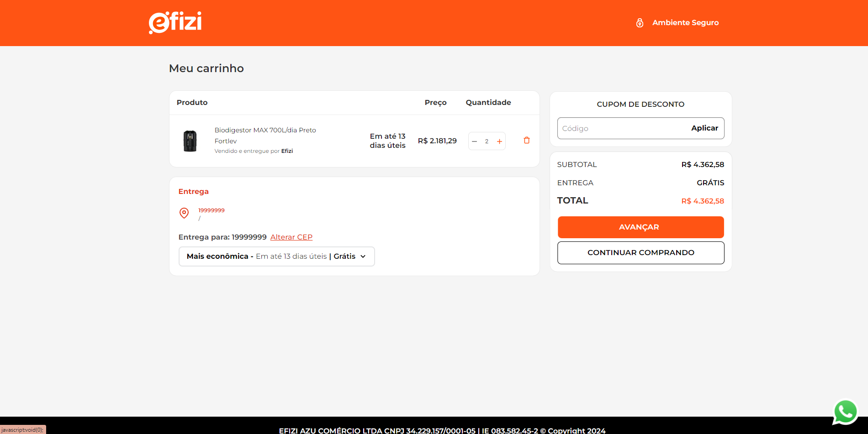868x434 pixels.
Task: Click the delivery location pin icon
Action: point(184,213)
